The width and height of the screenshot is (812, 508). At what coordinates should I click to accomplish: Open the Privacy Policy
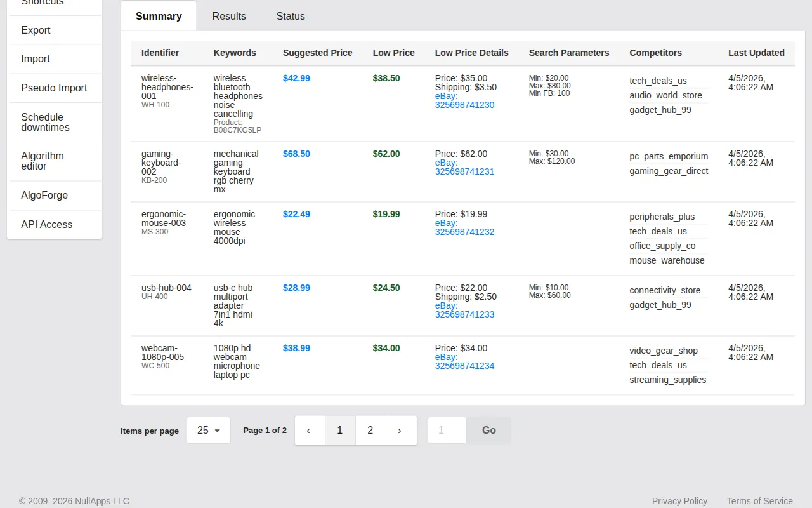tap(679, 501)
